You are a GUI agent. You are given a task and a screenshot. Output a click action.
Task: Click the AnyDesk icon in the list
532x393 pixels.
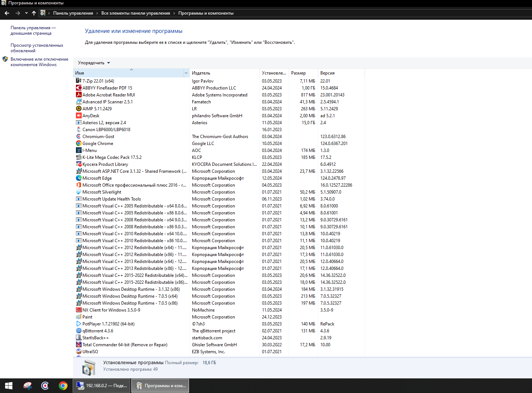click(78, 116)
